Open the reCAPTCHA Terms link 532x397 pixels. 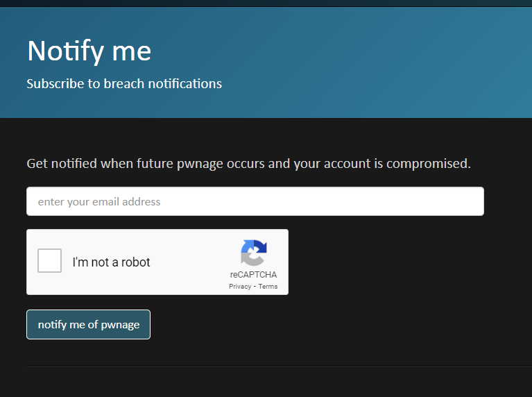268,286
